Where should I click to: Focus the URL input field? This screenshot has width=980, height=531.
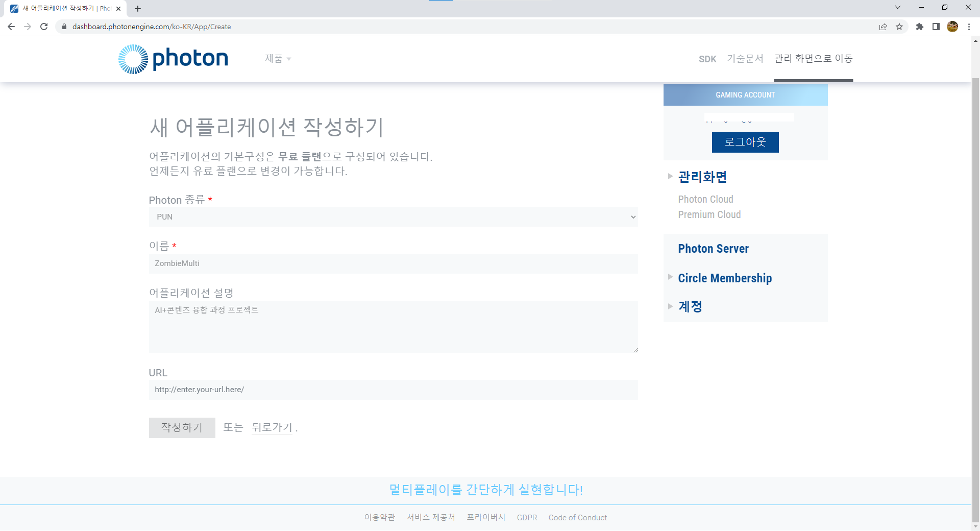click(393, 390)
